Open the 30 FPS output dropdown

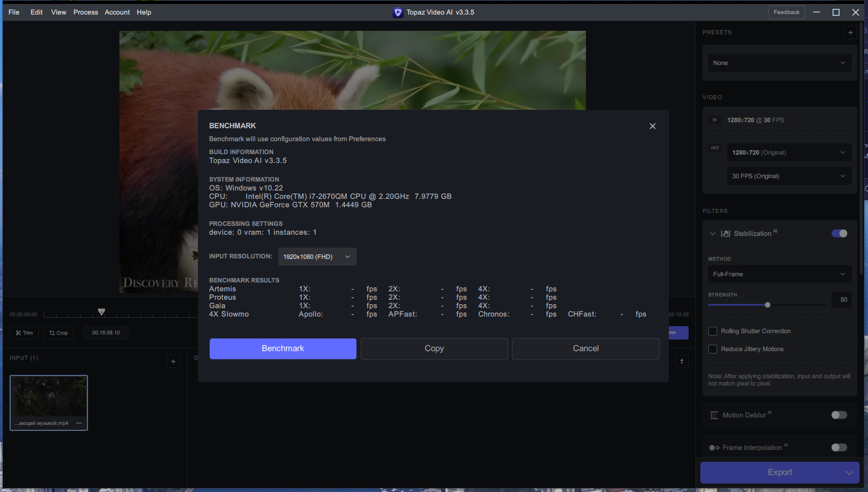pyautogui.click(x=788, y=175)
